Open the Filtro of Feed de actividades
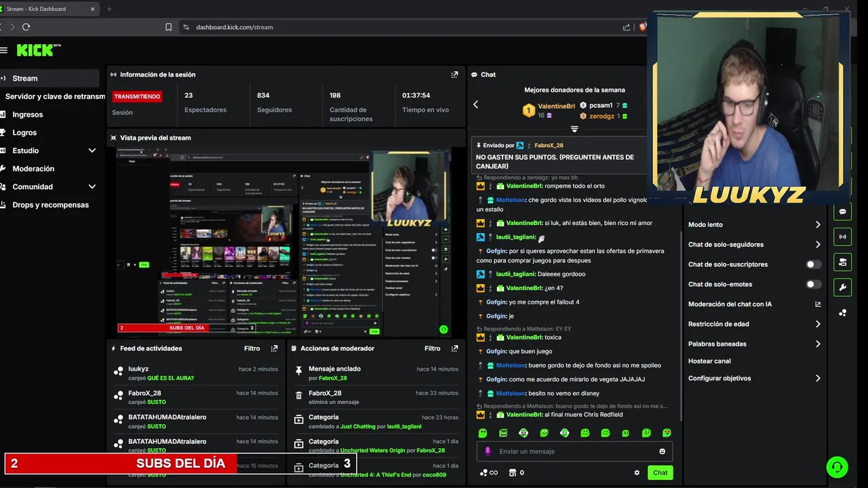This screenshot has height=488, width=868. (252, 348)
